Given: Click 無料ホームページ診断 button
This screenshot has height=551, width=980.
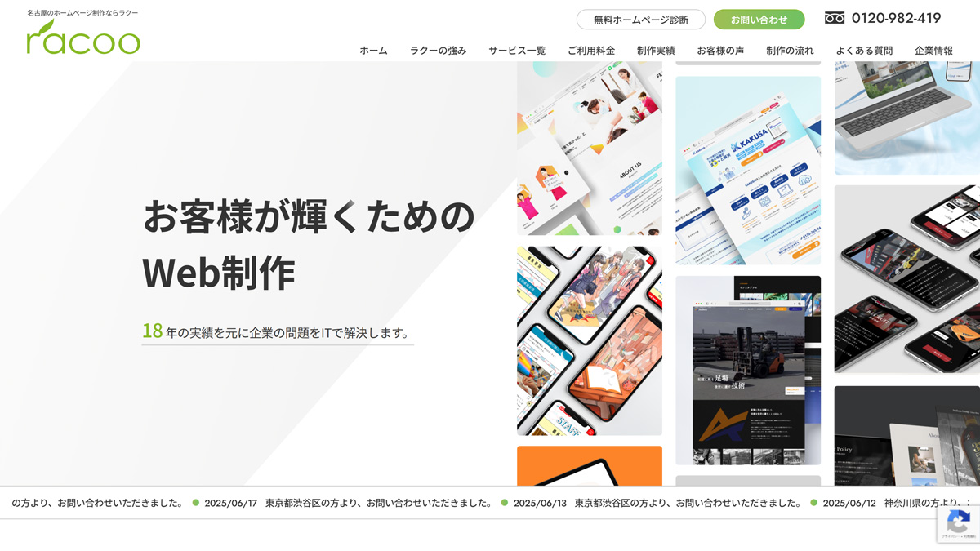Looking at the screenshot, I should click(x=641, y=20).
